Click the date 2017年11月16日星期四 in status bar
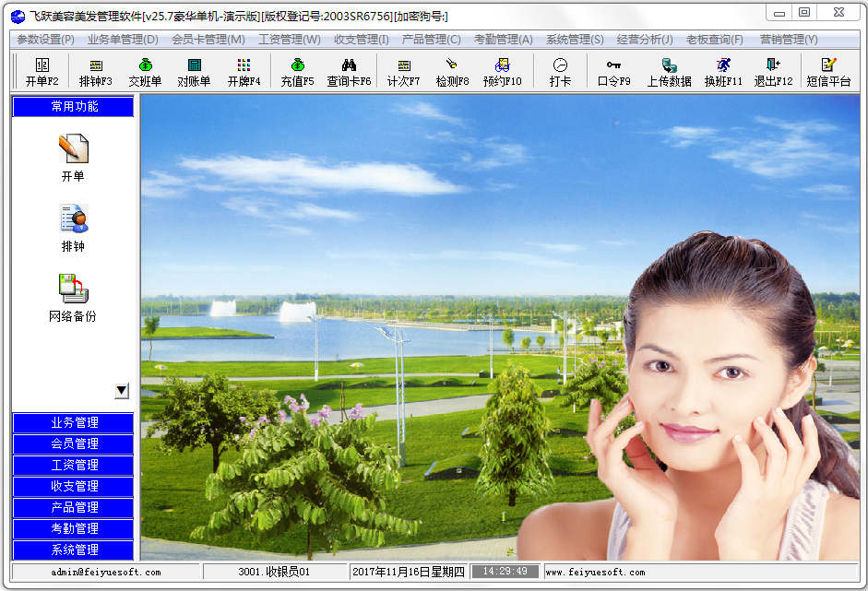Screen dimensions: 868x591 click(x=409, y=573)
